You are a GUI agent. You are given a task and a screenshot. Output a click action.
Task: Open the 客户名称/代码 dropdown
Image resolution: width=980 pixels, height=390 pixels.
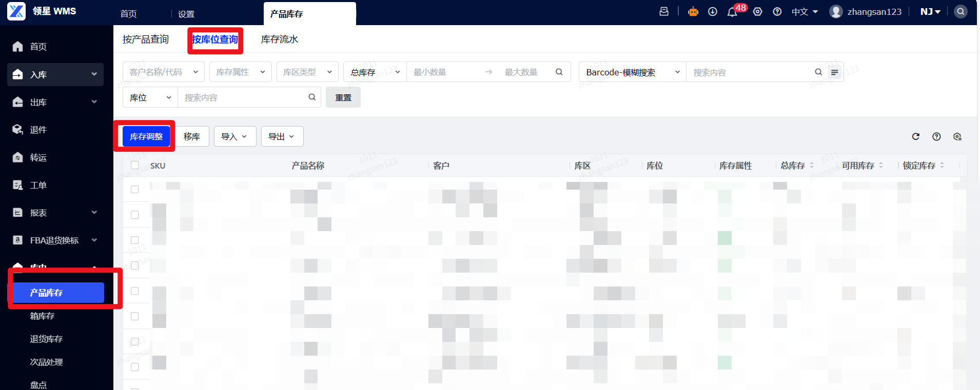pyautogui.click(x=164, y=72)
